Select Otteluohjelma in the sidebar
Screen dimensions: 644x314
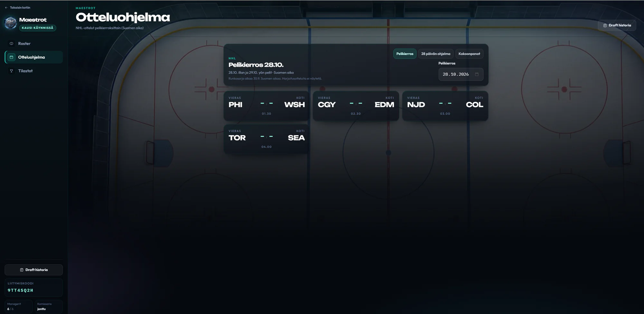33,57
